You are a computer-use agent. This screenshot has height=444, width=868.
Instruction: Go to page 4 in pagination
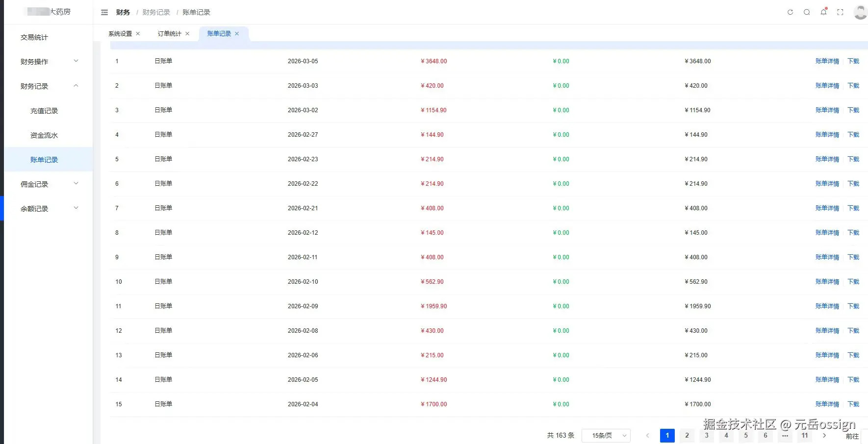point(726,436)
